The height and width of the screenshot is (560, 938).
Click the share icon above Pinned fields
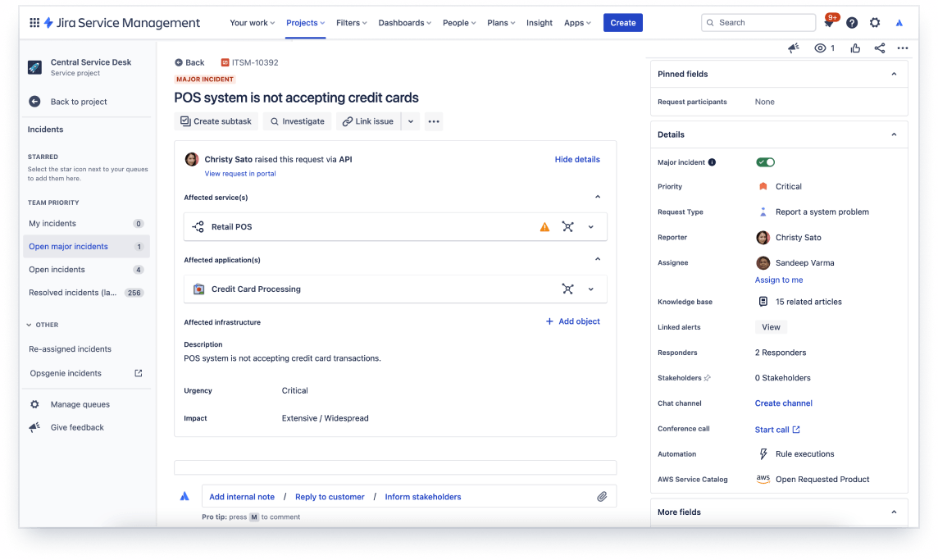879,48
